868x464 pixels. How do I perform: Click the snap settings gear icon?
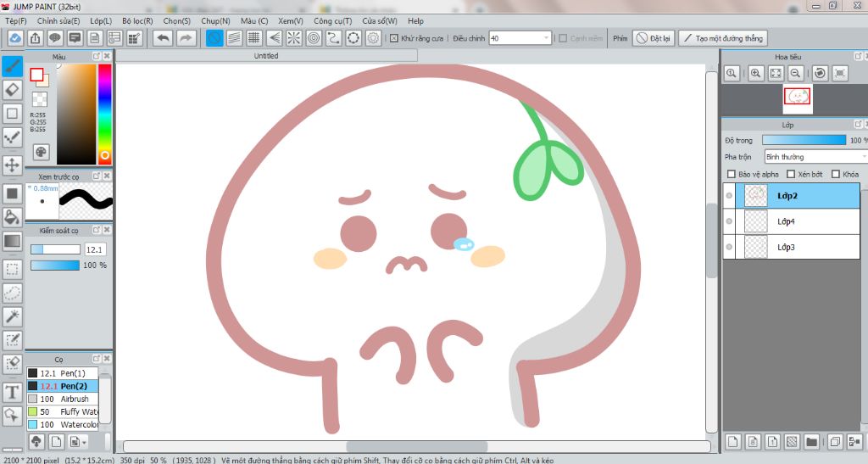point(373,38)
